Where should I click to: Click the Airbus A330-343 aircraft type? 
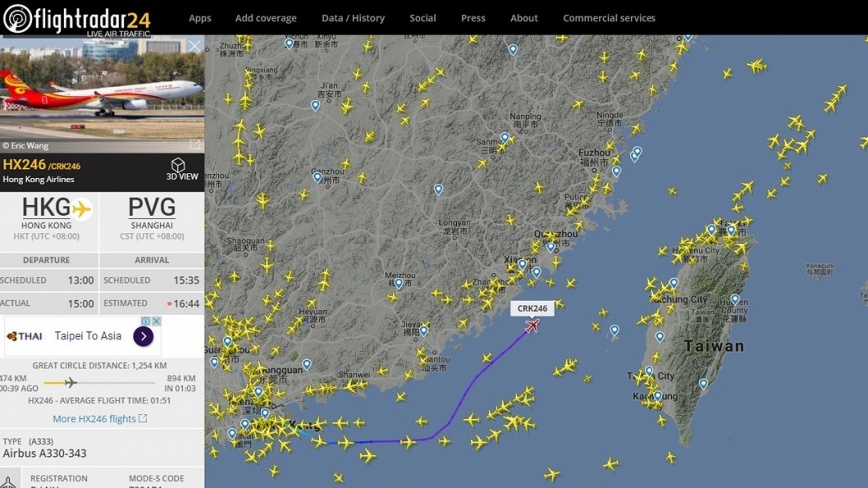click(x=45, y=453)
